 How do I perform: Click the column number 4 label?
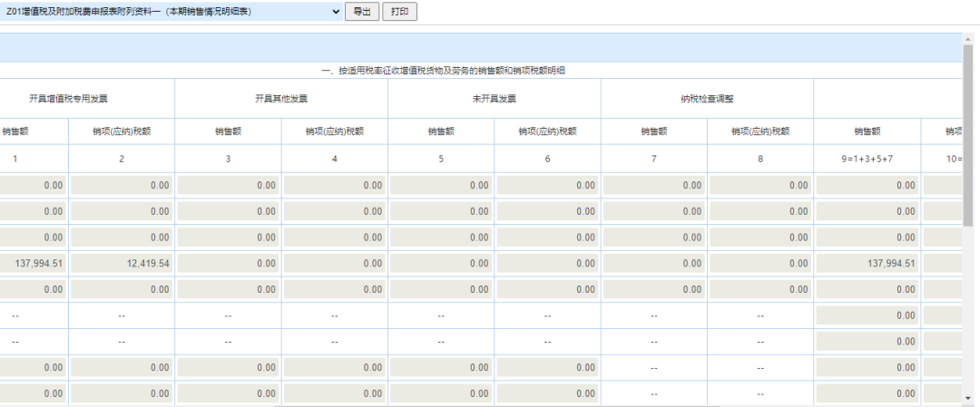coord(334,160)
